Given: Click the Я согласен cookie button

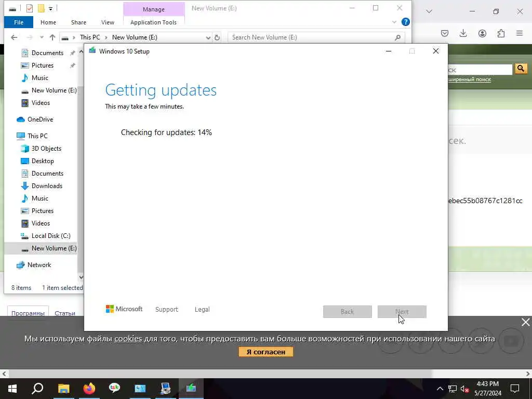Looking at the screenshot, I should [x=265, y=352].
